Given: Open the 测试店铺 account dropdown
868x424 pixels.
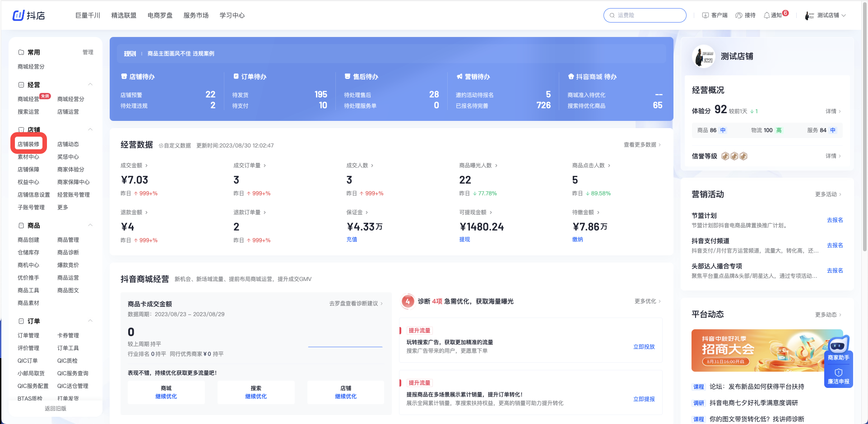Looking at the screenshot, I should [843, 15].
